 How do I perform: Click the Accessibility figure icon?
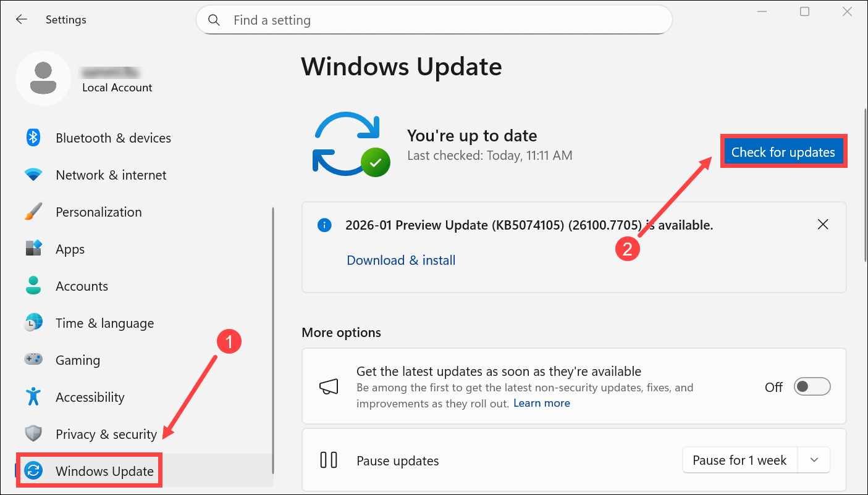point(33,397)
